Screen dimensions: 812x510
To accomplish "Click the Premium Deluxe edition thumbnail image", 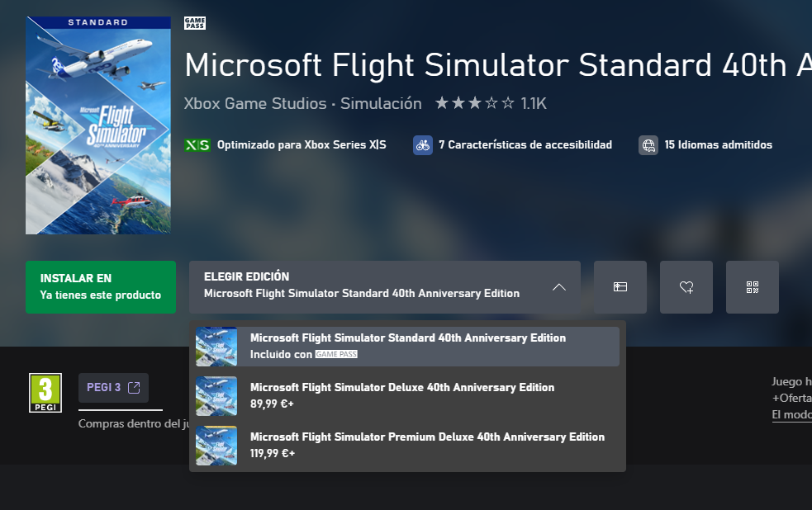I will pos(216,446).
